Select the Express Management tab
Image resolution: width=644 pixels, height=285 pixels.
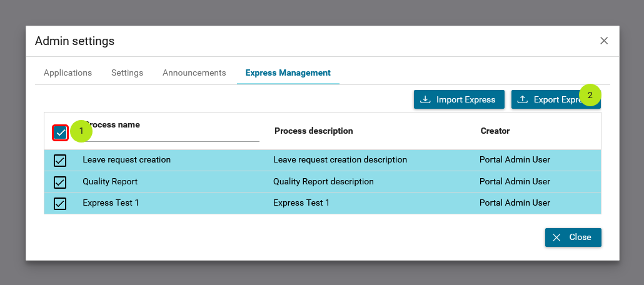288,72
